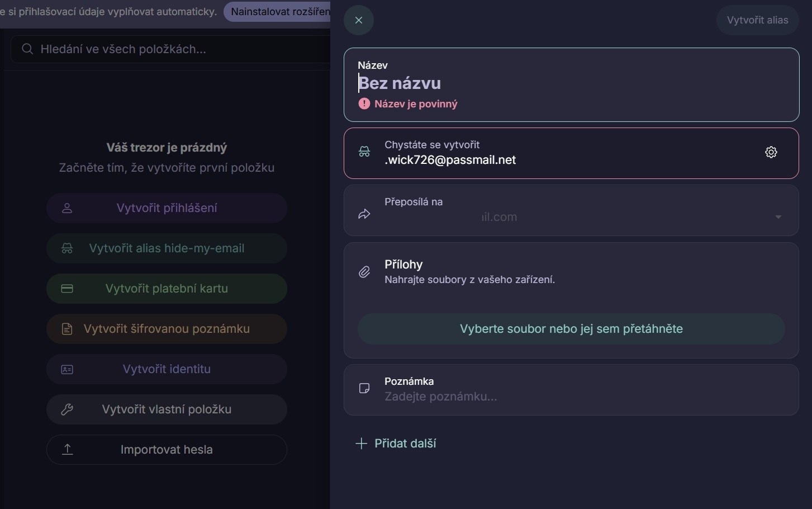Click the Název je povinný error text
The image size is (812, 509).
coord(416,104)
